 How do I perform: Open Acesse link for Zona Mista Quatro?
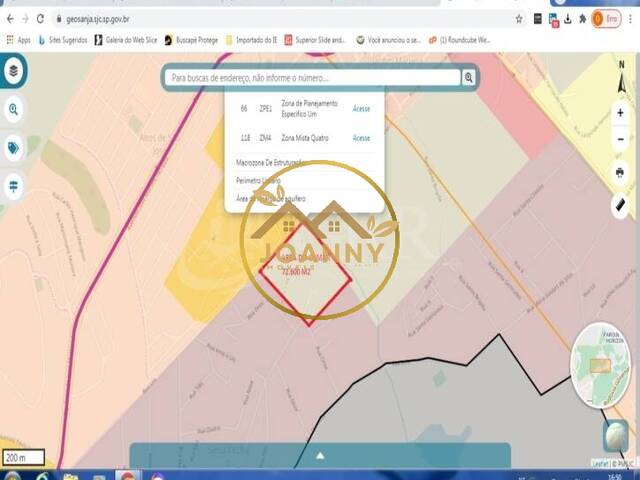click(x=361, y=138)
